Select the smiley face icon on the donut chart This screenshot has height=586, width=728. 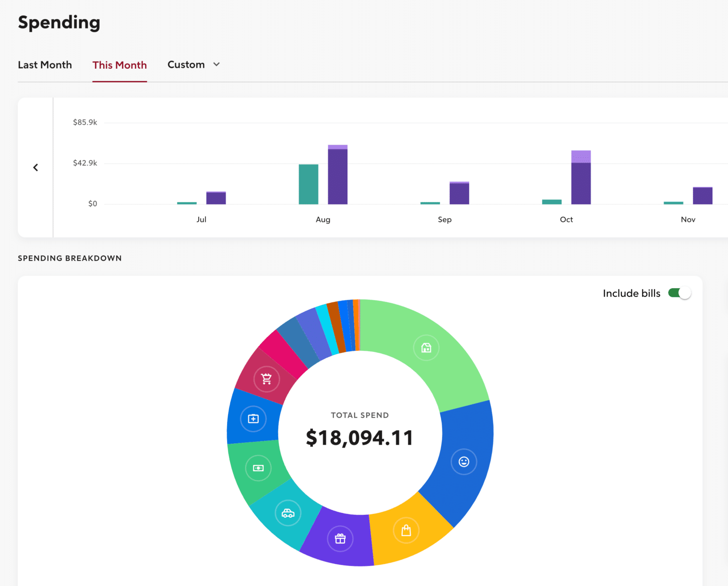(x=464, y=462)
